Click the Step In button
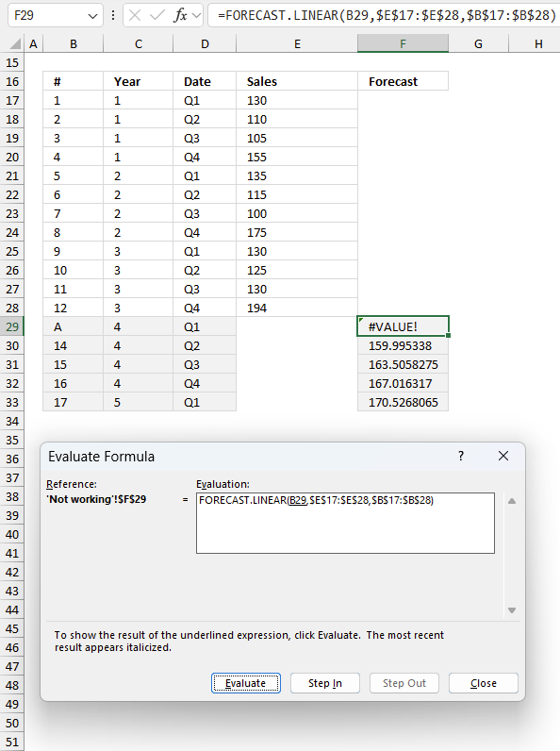Viewport: 560px width, 751px height. tap(325, 683)
